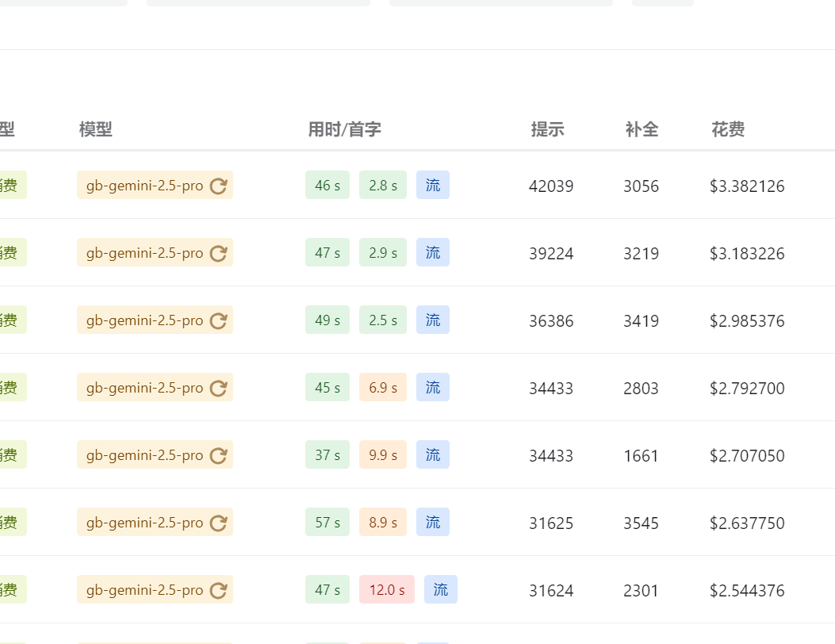Click the 花费 column header
835x644 pixels.
[x=728, y=129]
